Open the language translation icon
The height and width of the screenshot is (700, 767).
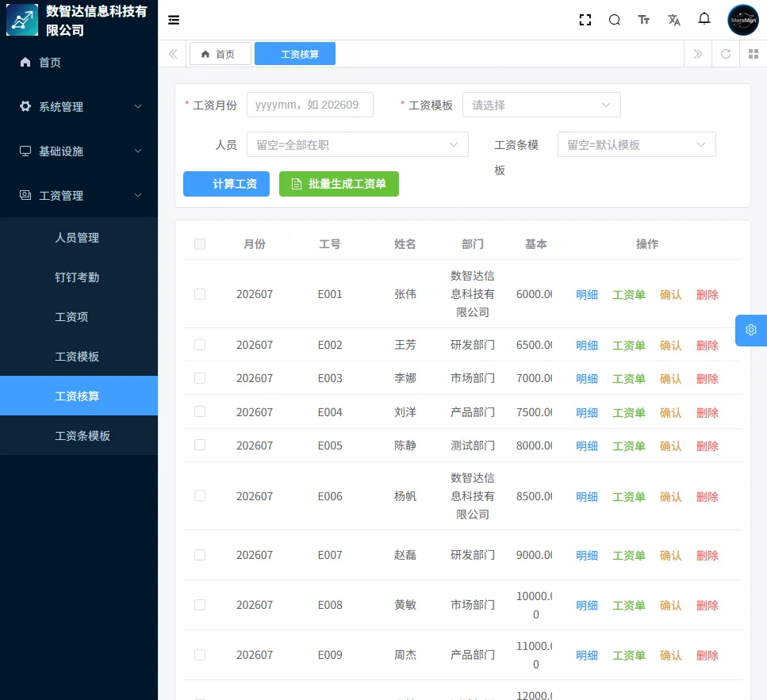(x=674, y=20)
